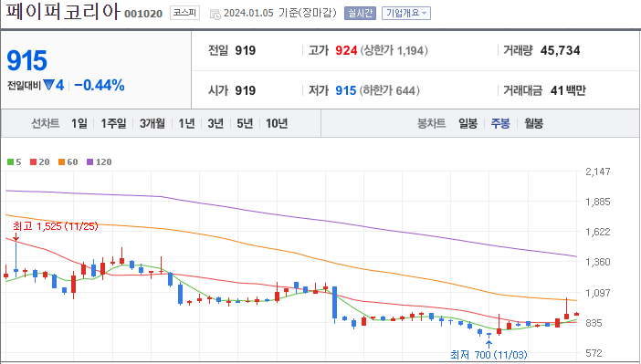
Task: Click the 페이퍼코리아 stock name heading
Action: pyautogui.click(x=63, y=12)
